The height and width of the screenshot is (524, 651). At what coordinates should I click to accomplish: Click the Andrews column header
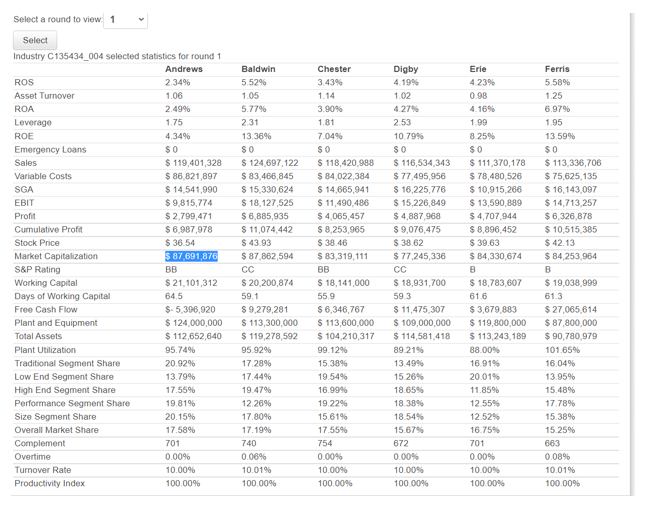pos(184,69)
